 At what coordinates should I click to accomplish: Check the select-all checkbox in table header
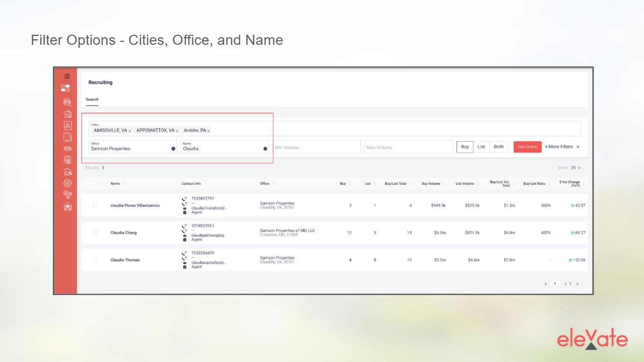pos(95,183)
